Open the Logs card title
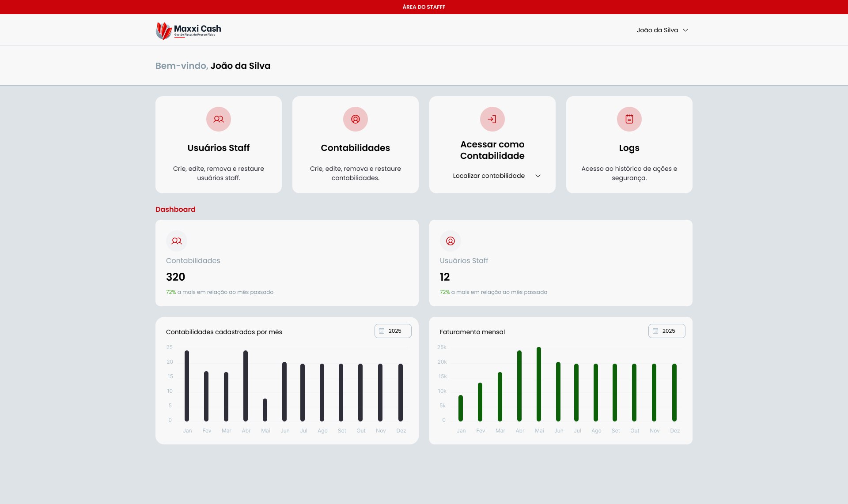This screenshot has width=848, height=504. point(629,148)
